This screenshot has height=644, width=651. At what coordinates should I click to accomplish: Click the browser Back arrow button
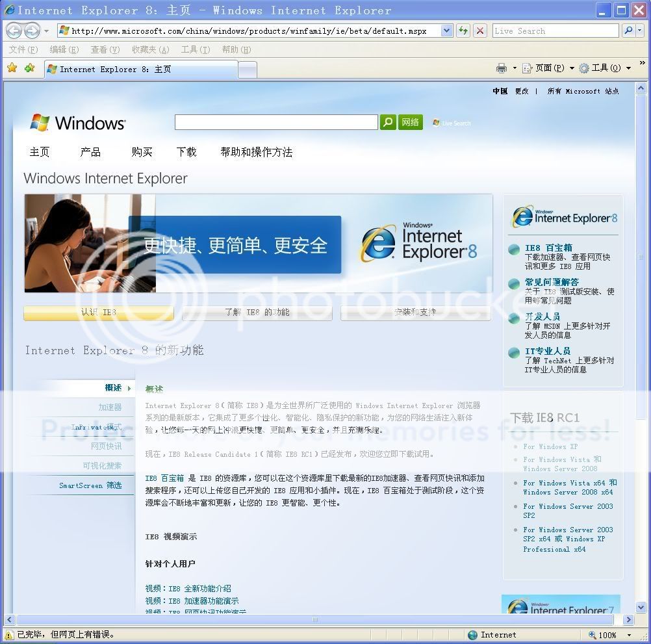point(14,31)
